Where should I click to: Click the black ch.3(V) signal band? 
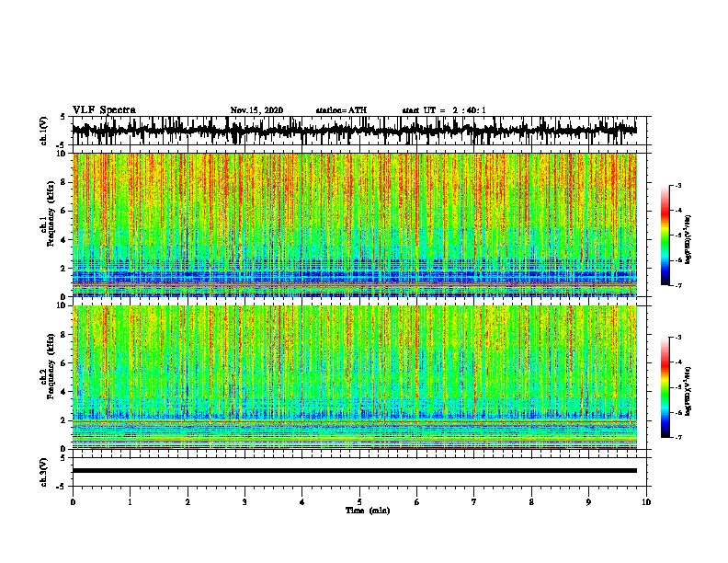click(x=354, y=471)
